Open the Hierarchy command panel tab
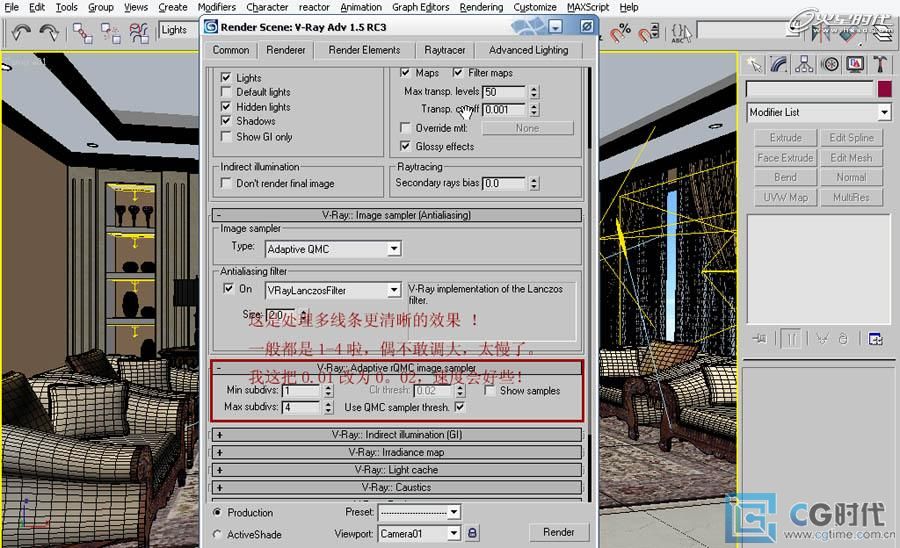 coord(804,64)
